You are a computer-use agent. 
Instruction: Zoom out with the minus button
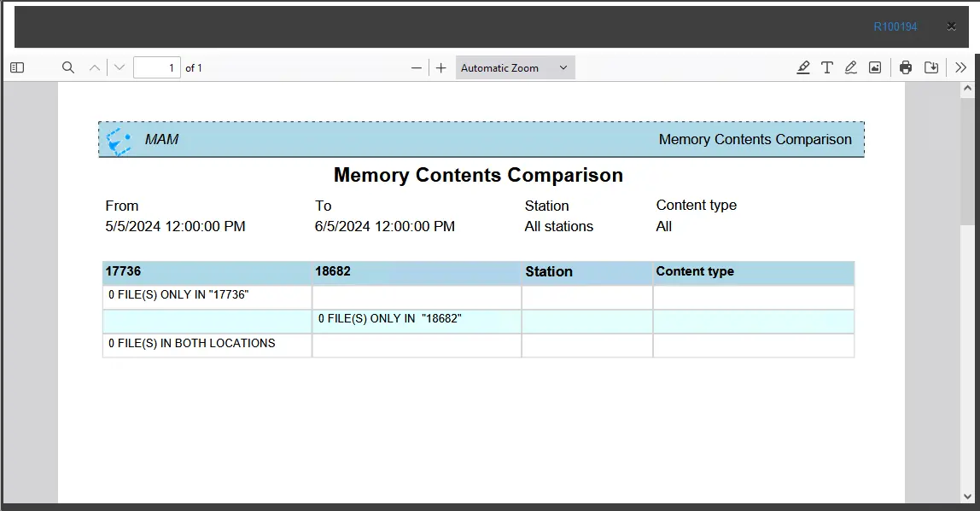(417, 68)
